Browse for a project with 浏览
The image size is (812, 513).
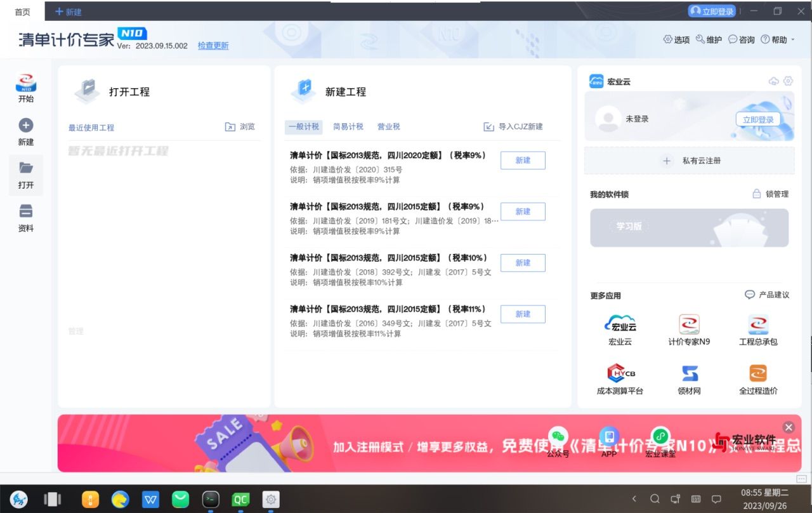[x=240, y=127]
